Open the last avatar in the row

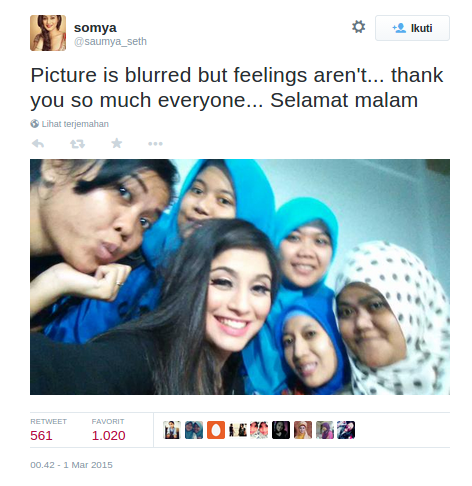coord(346,430)
